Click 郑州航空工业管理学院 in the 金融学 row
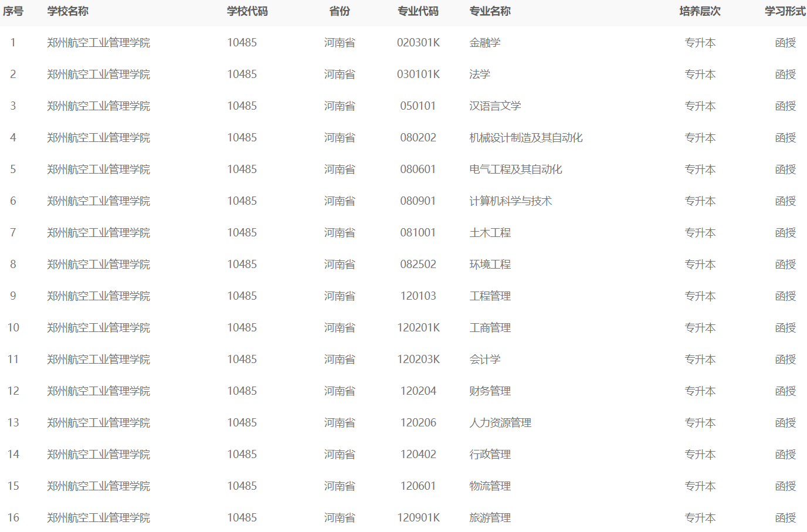 pyautogui.click(x=99, y=43)
